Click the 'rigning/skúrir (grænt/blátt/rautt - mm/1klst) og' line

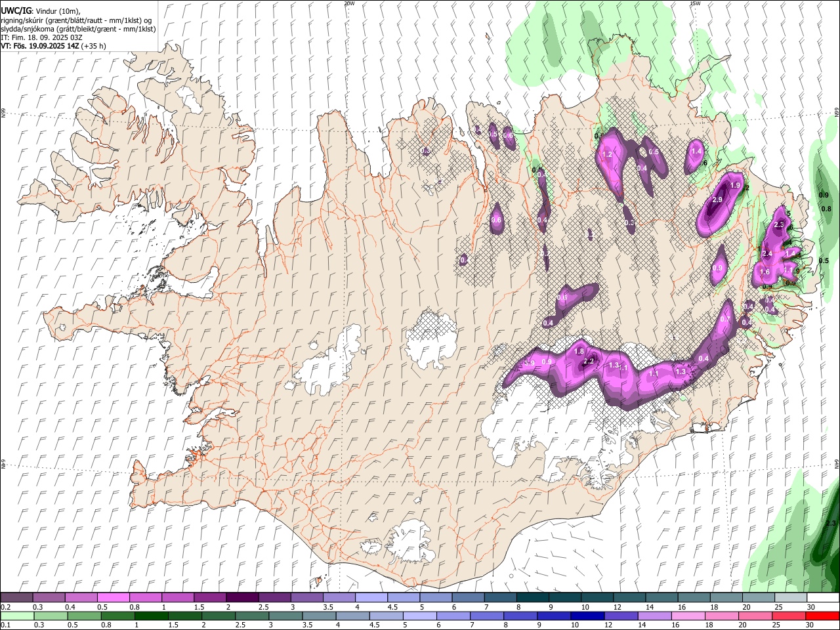pos(76,20)
